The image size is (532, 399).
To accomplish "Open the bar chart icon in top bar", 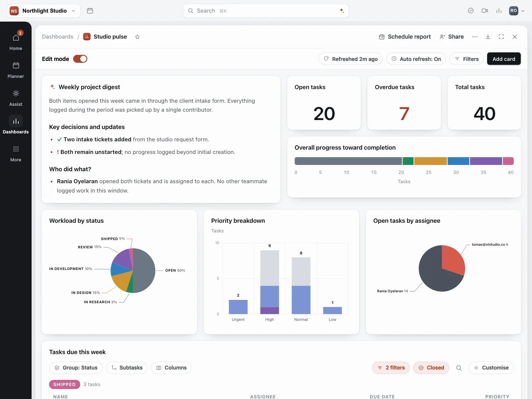I will [499, 11].
